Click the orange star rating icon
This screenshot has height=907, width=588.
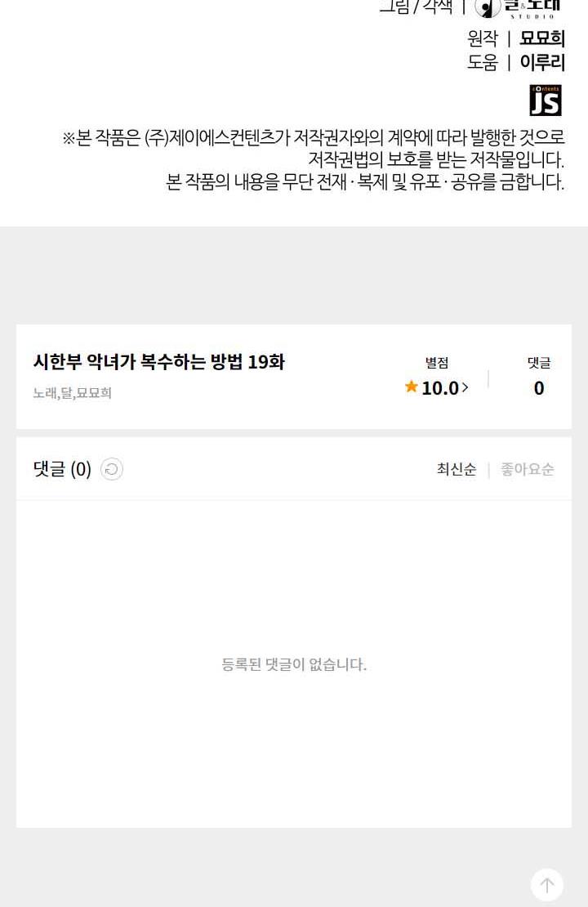tap(412, 387)
